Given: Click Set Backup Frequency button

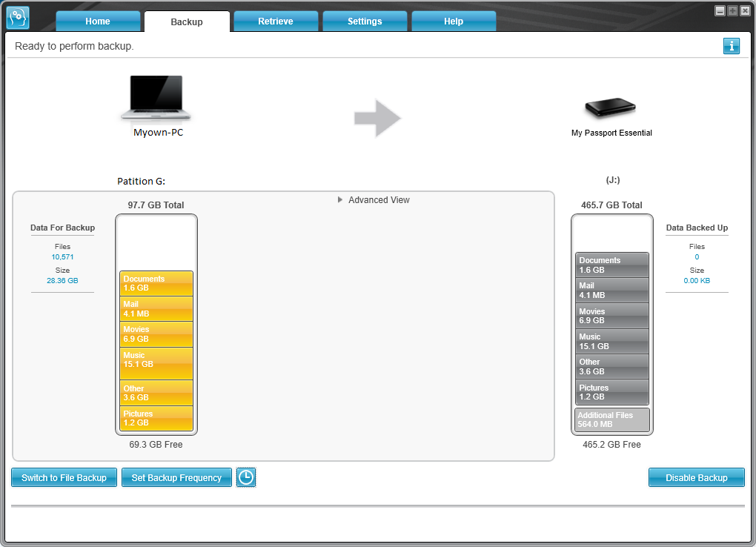Looking at the screenshot, I should point(176,477).
